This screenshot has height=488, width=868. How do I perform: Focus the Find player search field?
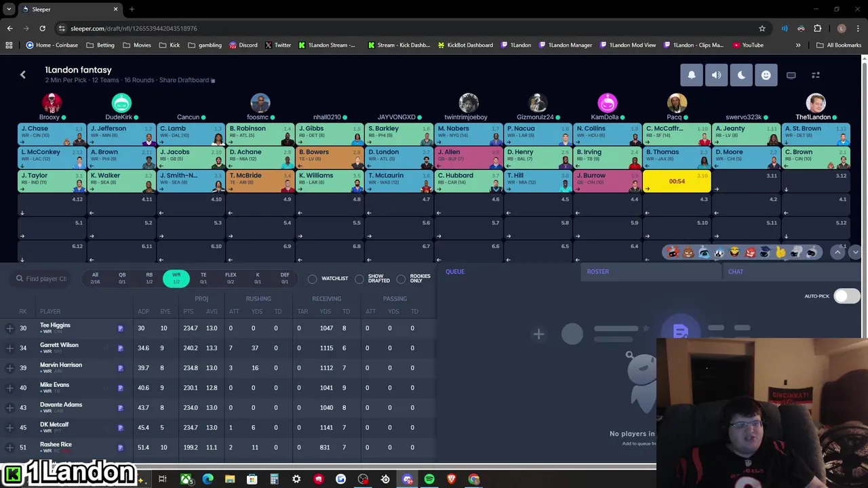click(41, 279)
